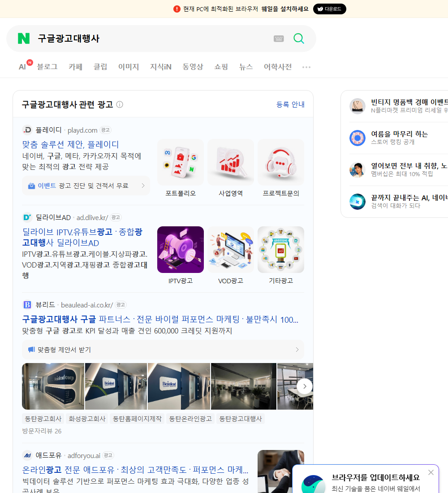The height and width of the screenshot is (493, 448).
Task: Click the 다운로드 Whale button
Action: [x=329, y=9]
